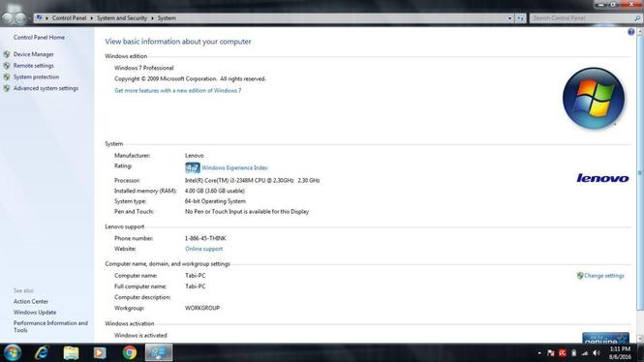The height and width of the screenshot is (362, 644).
Task: Click the help question mark icon
Action: point(630,32)
